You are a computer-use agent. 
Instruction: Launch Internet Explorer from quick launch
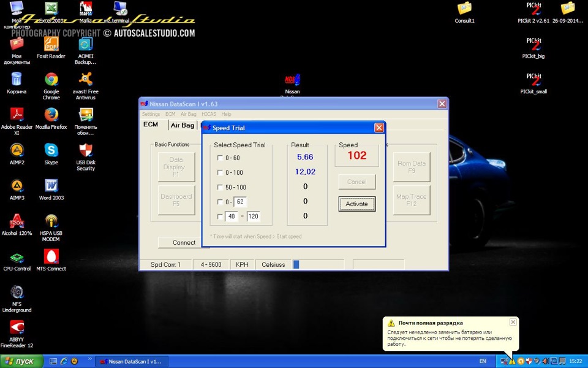[x=64, y=361]
